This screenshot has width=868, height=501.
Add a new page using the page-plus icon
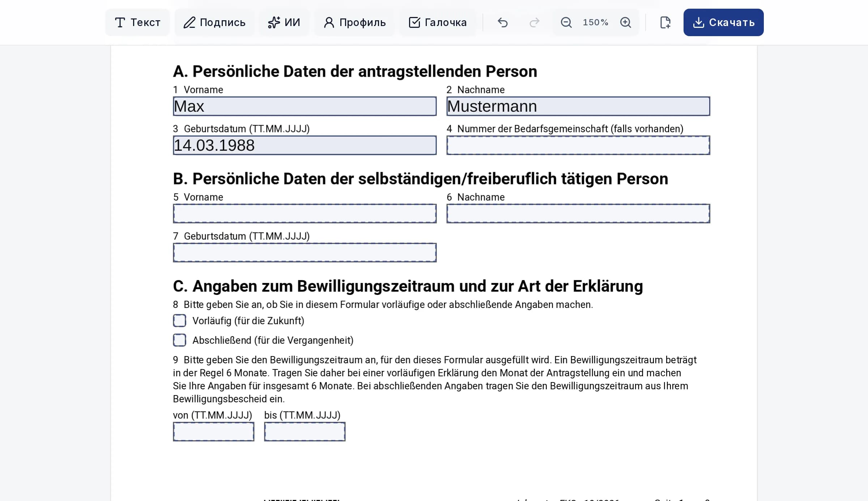click(665, 22)
